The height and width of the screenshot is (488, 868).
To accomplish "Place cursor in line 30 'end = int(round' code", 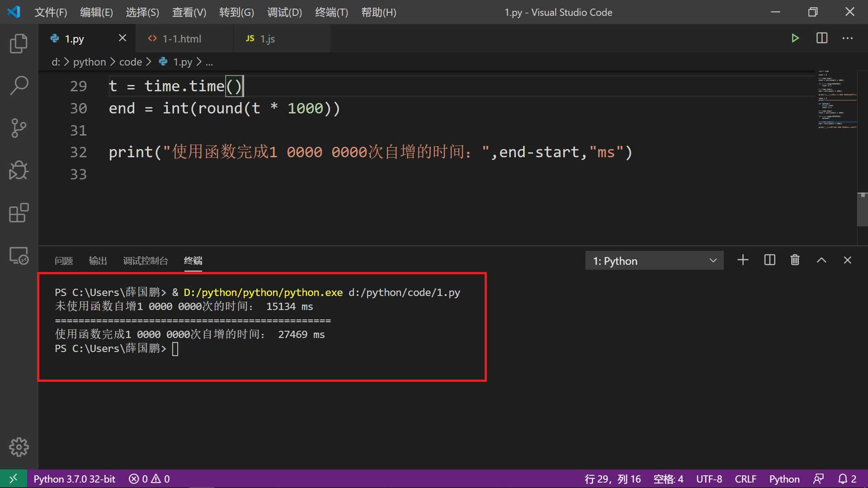I will click(x=224, y=108).
